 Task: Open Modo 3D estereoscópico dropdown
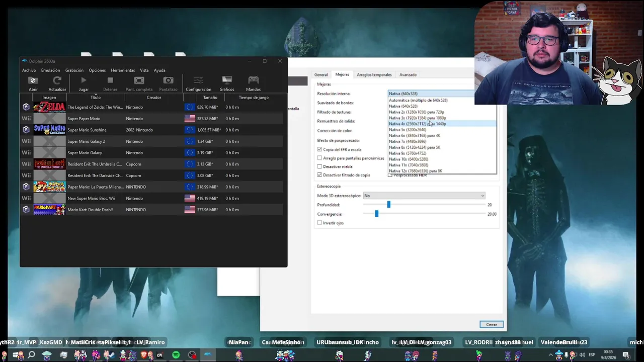pos(424,196)
